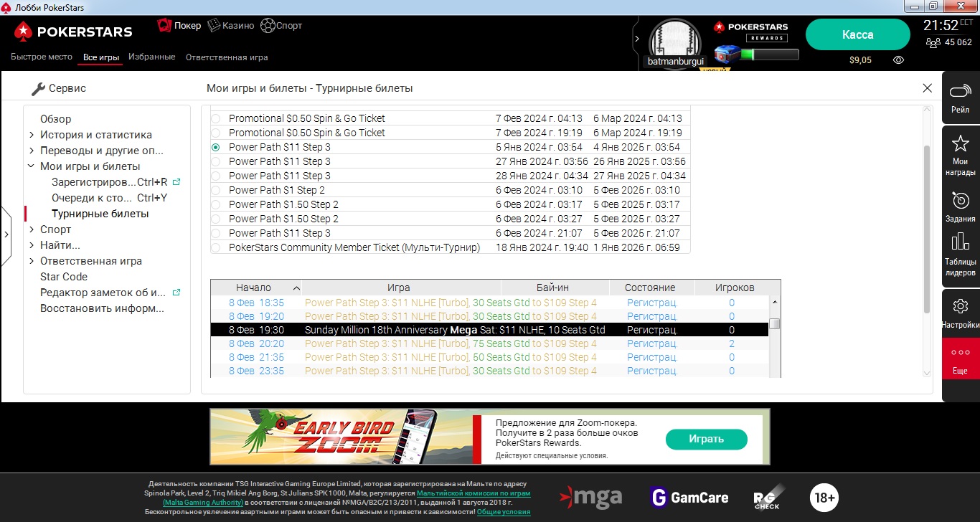The width and height of the screenshot is (980, 522).
Task: Open Таблицы лидеров chart icon
Action: click(960, 242)
